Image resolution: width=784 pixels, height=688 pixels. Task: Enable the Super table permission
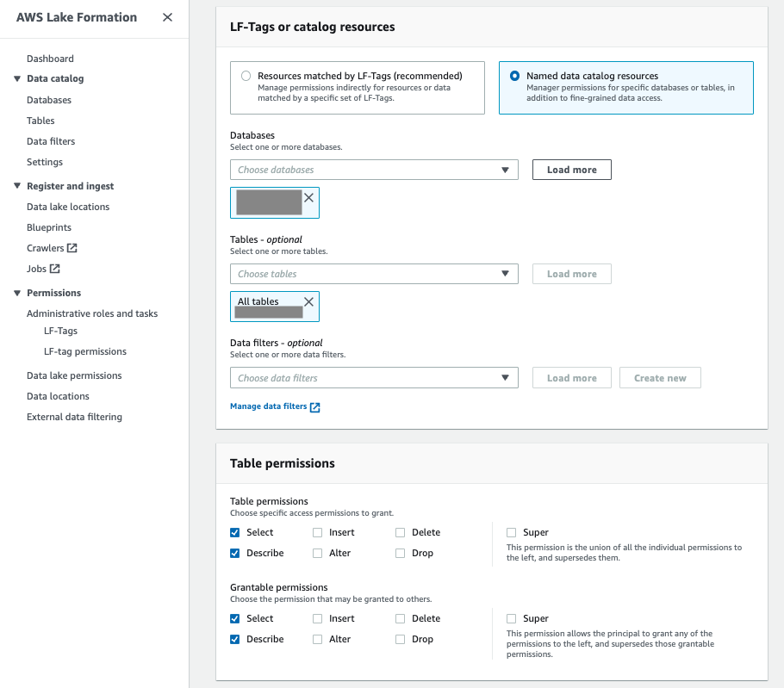(x=512, y=533)
